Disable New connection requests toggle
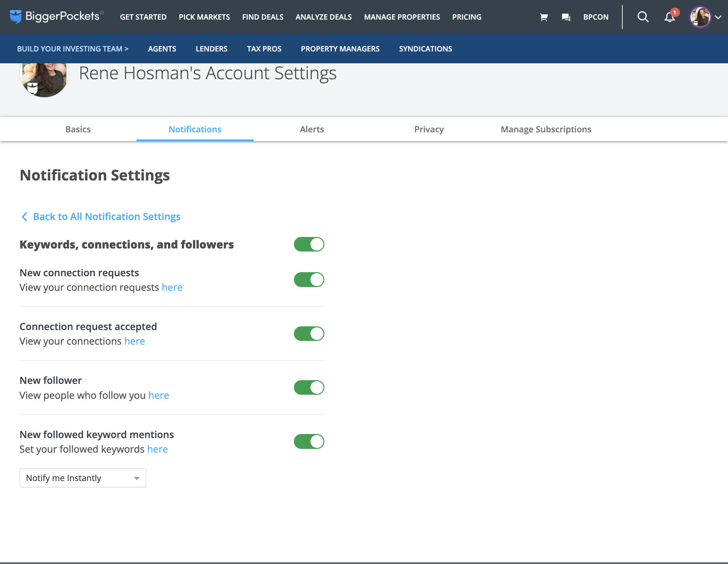The height and width of the screenshot is (564, 728). point(309,280)
